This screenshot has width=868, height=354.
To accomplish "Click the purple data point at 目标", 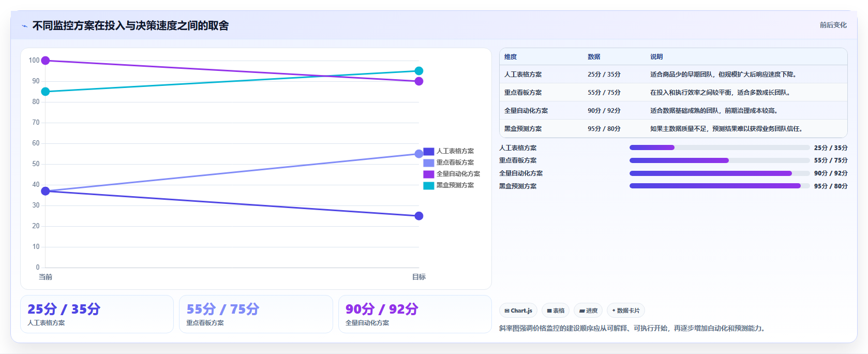I will pos(419,81).
